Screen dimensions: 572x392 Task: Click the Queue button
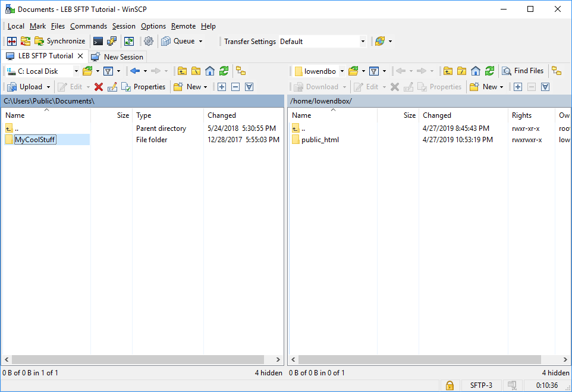(x=178, y=41)
